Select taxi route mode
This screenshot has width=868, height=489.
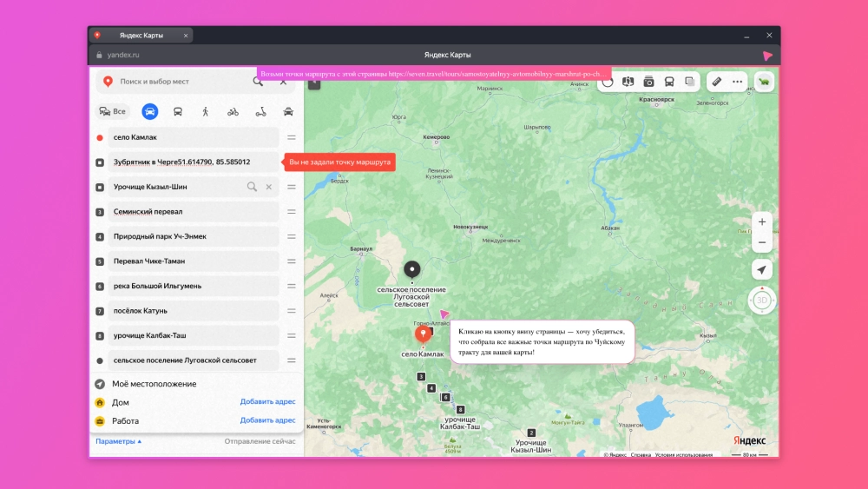288,111
